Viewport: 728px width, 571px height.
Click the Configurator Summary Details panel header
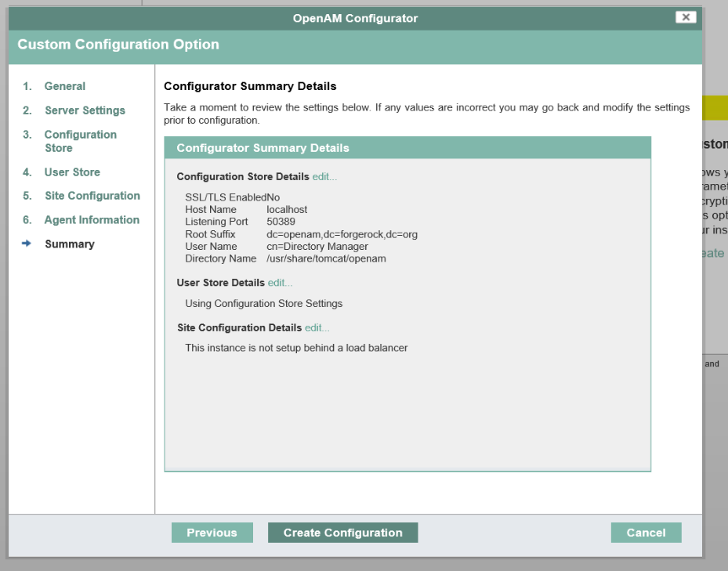coord(407,148)
